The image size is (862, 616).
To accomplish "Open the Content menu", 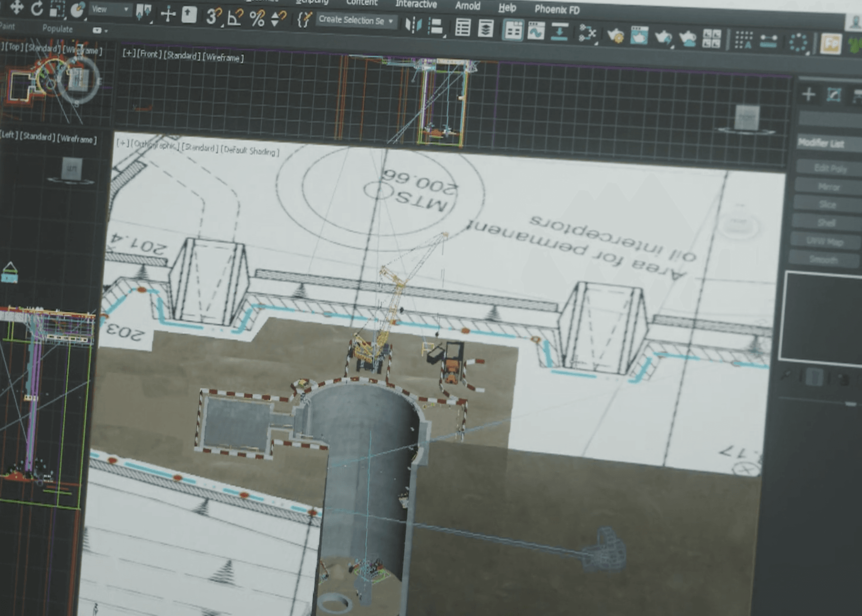I will pos(362,2).
